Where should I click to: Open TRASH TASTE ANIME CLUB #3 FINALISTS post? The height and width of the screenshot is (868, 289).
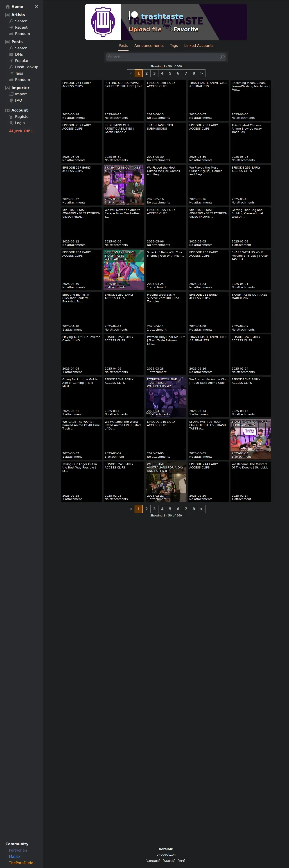pos(208,101)
